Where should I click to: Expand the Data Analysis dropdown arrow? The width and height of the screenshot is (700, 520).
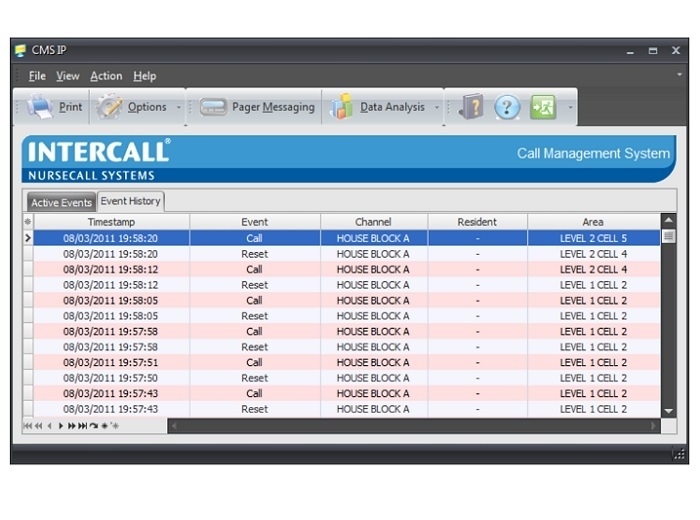click(437, 107)
